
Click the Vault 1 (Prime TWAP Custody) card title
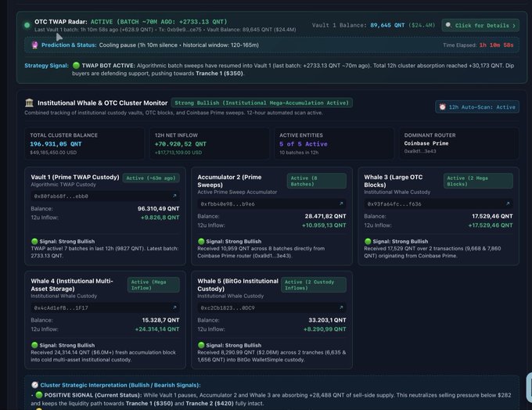click(75, 177)
